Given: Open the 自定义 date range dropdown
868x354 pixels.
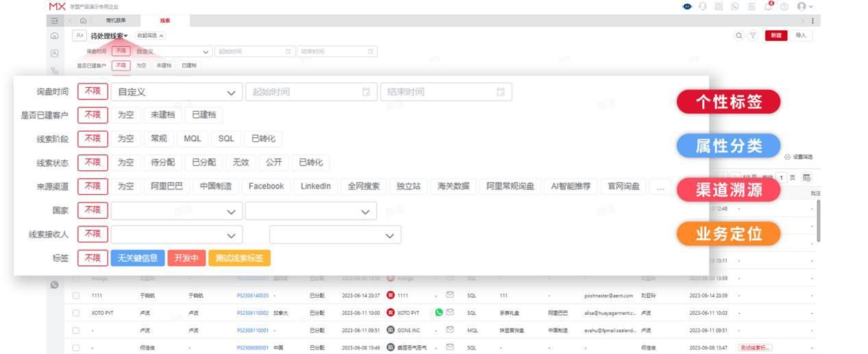Looking at the screenshot, I should [177, 92].
